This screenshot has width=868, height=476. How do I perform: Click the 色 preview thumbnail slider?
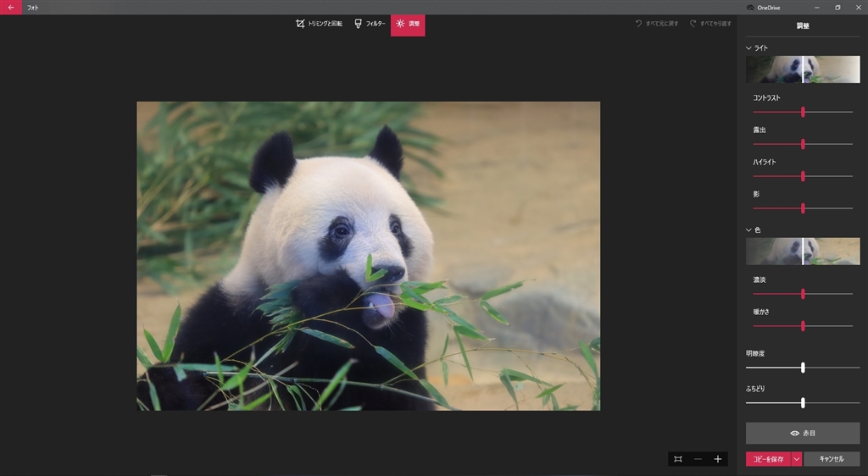pyautogui.click(x=803, y=251)
